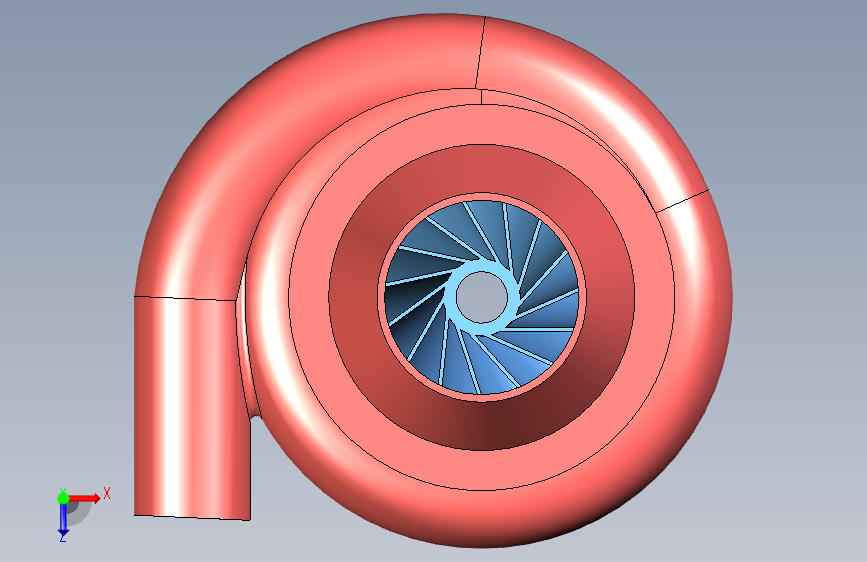
Task: Select the straight outlet pipe of the volute
Action: 192,408
